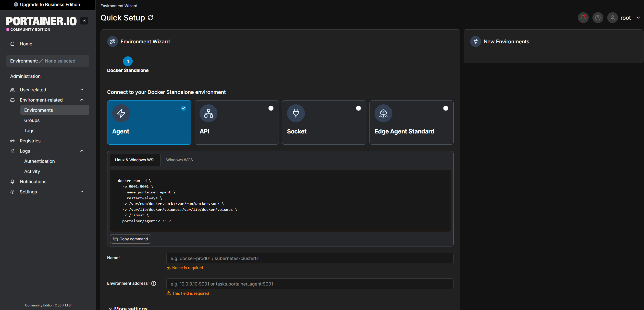Image resolution: width=644 pixels, height=310 pixels.
Task: Click the Socket plug icon
Action: pyautogui.click(x=296, y=113)
